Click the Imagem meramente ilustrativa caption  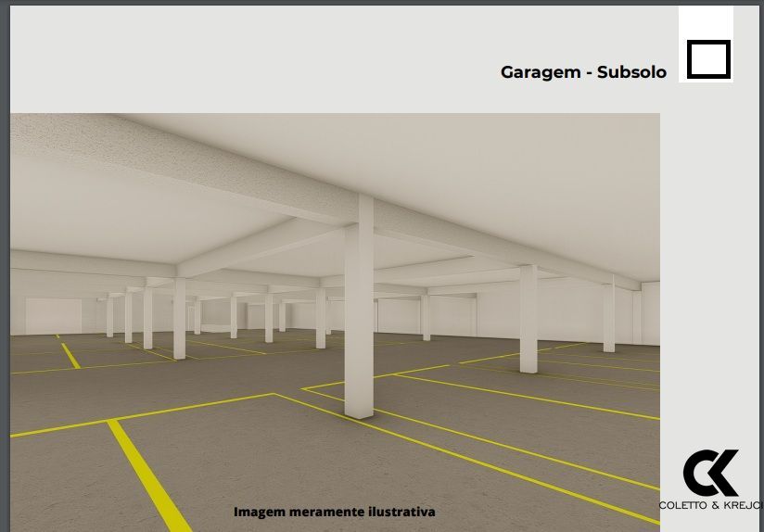(x=334, y=512)
